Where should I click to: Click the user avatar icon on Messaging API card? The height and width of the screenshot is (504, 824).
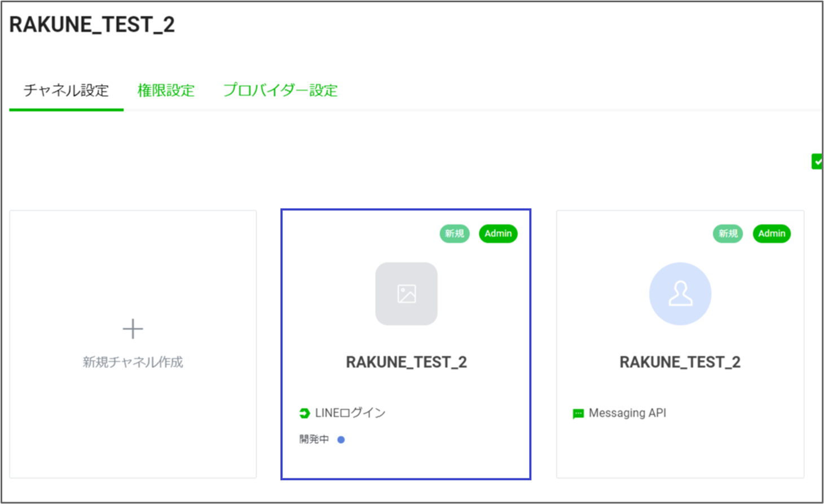(680, 294)
